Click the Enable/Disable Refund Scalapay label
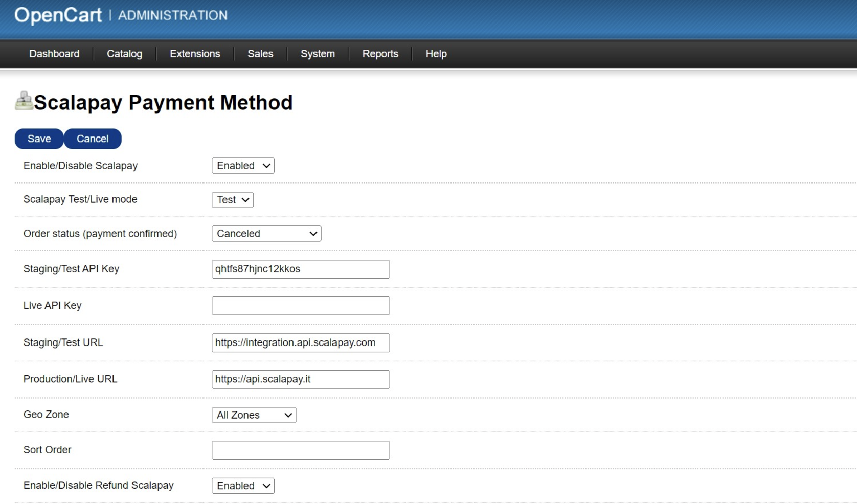The height and width of the screenshot is (504, 857). [98, 485]
